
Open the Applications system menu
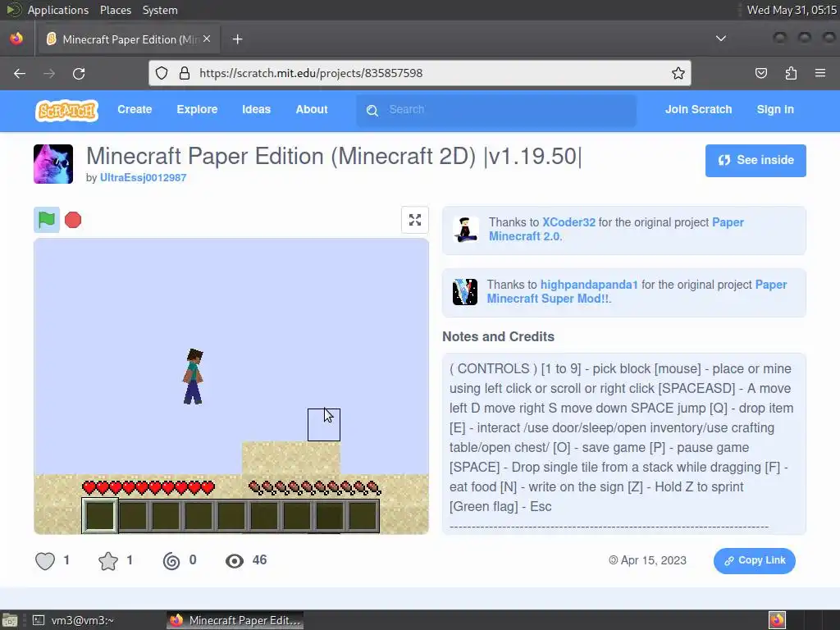click(x=58, y=10)
